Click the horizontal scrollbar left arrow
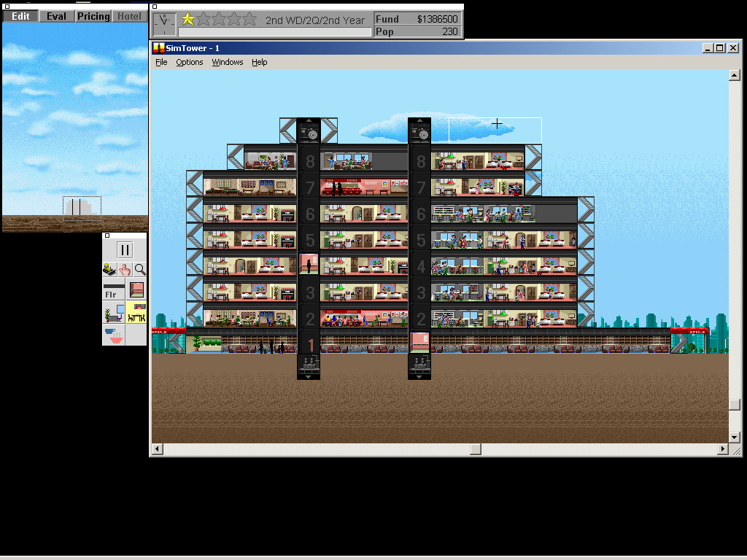Screen dimensions: 747x560 pos(158,449)
